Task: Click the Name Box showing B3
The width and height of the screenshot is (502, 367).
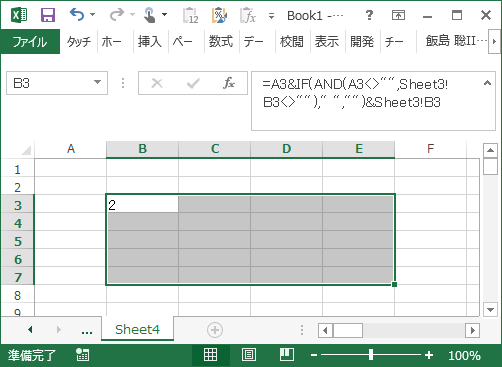Action: pos(50,83)
